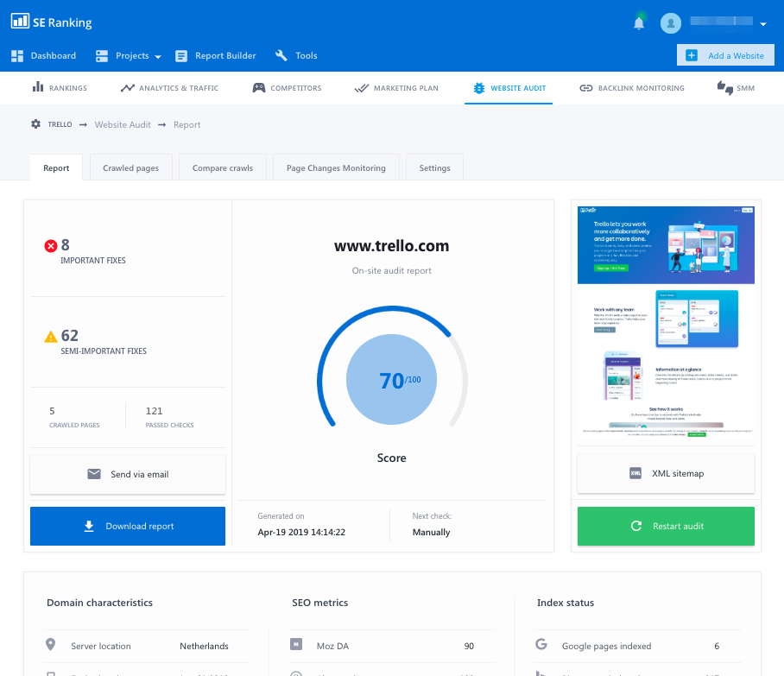
Task: Click the Moz DA icon
Action: [x=296, y=644]
